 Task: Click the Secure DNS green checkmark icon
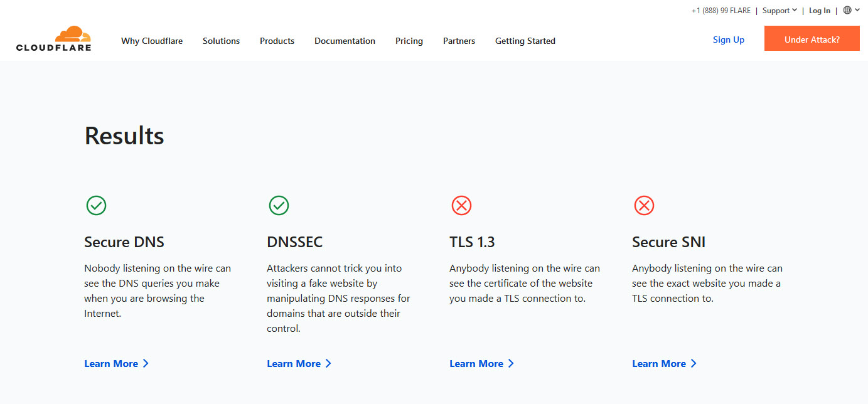(96, 205)
